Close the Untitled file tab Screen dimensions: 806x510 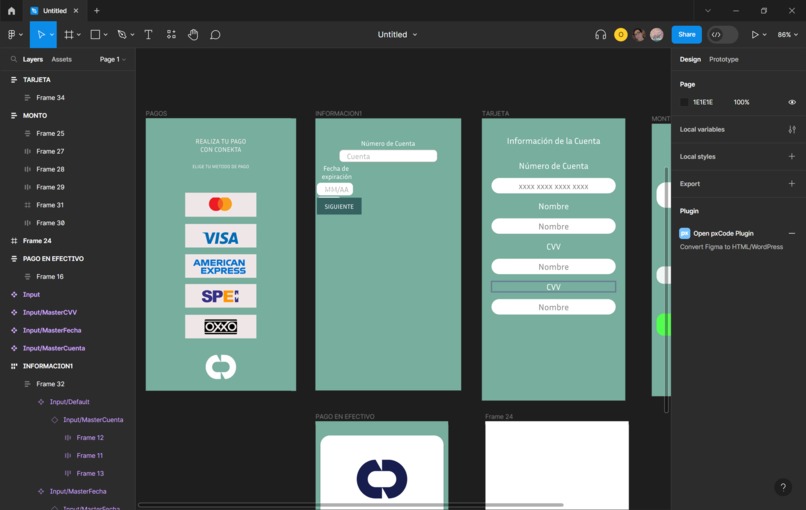point(76,10)
